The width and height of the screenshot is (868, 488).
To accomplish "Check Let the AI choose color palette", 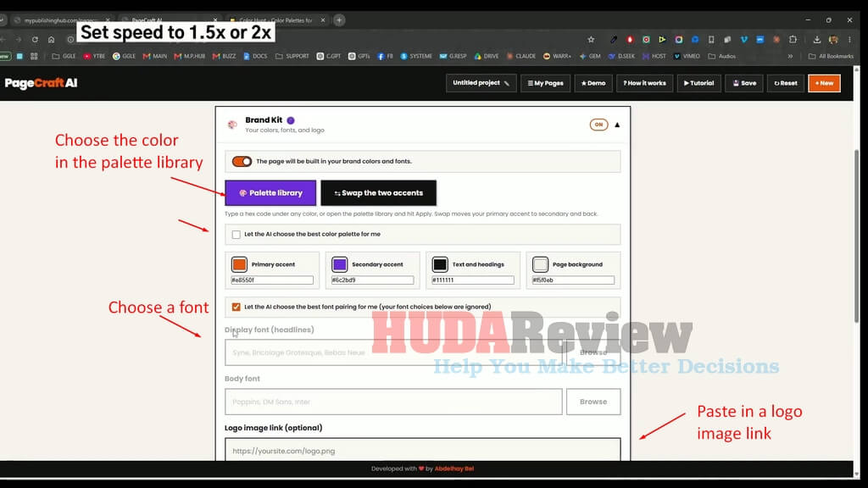I will pyautogui.click(x=236, y=235).
